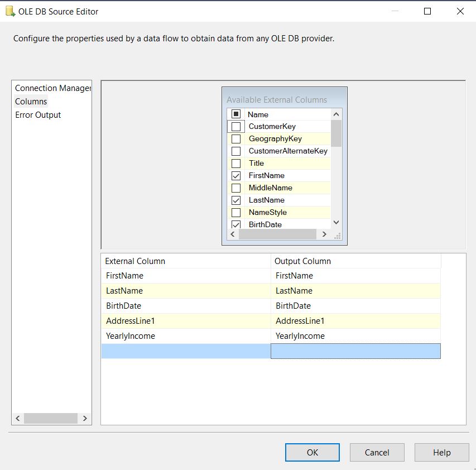476x470 pixels.
Task: Click the scroll down arrow in Available External Columns
Action: click(x=336, y=222)
